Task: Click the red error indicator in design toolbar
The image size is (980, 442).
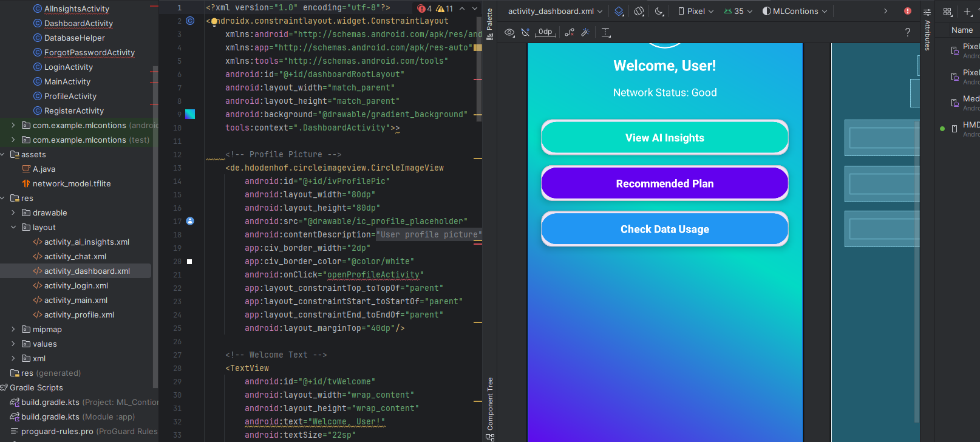Action: [908, 11]
